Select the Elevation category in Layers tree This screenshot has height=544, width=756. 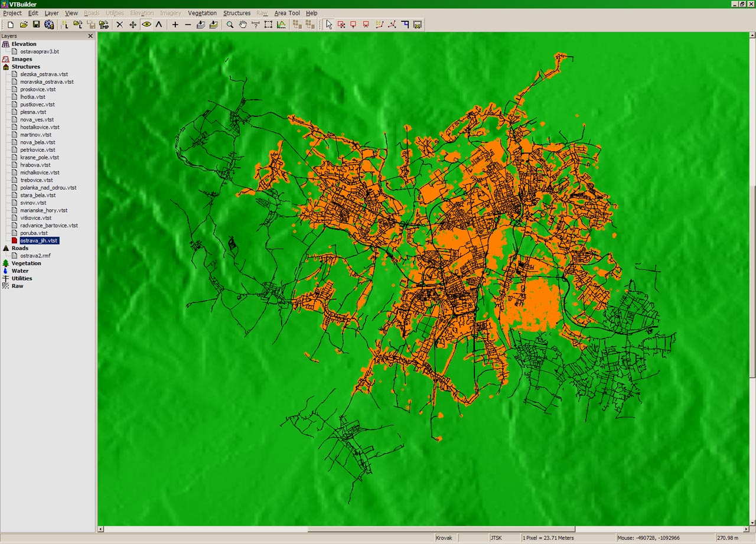(24, 44)
